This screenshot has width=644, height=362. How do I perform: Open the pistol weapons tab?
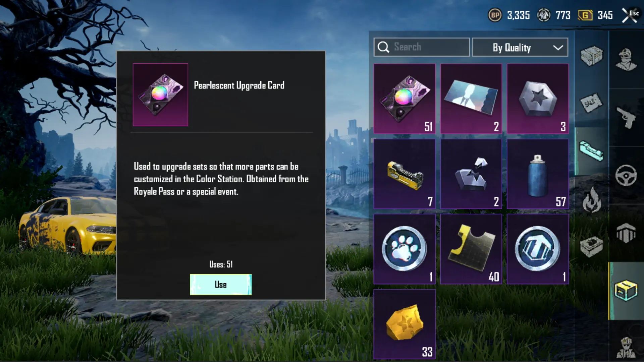(626, 117)
